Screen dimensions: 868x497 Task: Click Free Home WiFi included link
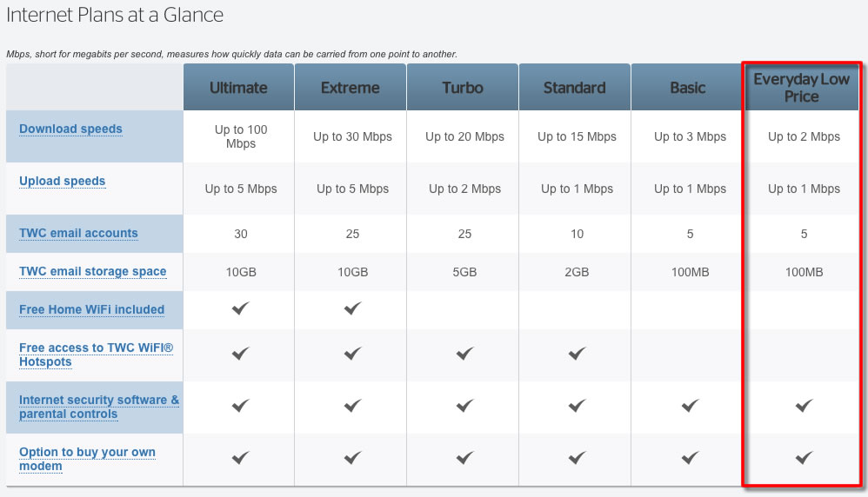click(x=91, y=310)
